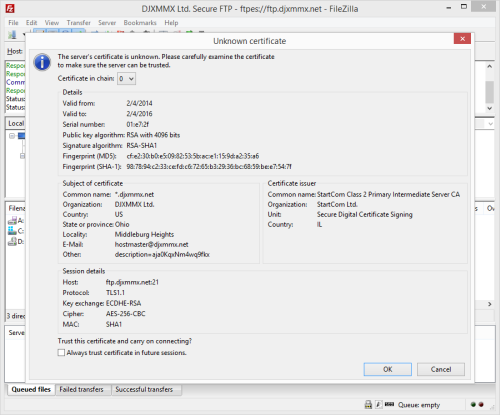Click the green activity LED in status bar

click(x=473, y=405)
